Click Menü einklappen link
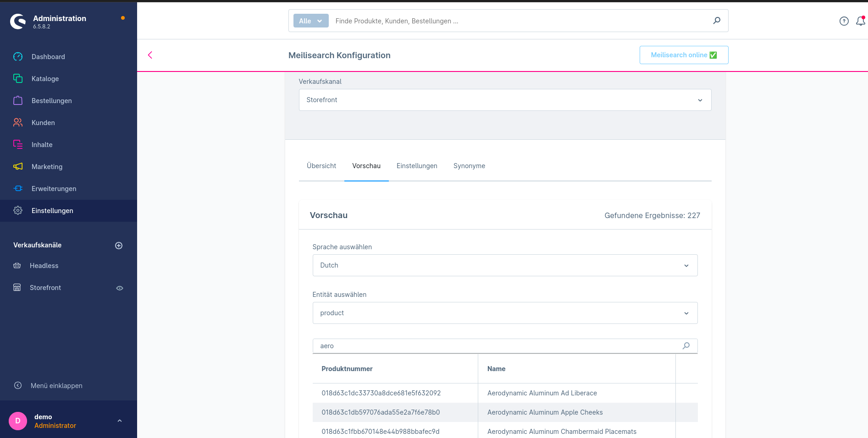 (x=56, y=386)
